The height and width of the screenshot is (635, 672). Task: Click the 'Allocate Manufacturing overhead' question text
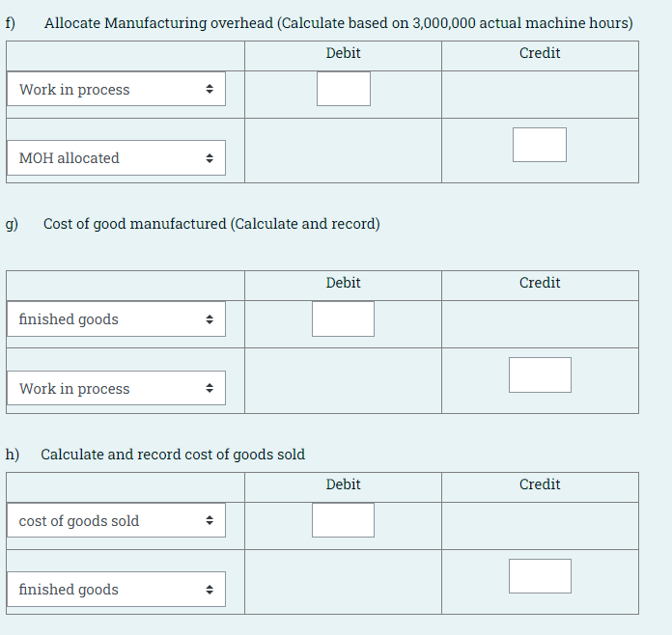pos(339,23)
